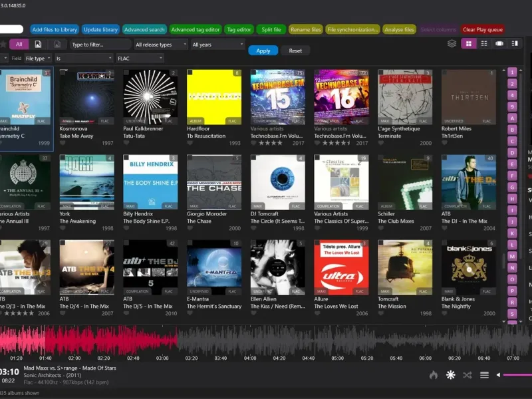Viewport: 532px width, 399px height.
Task: Click Rename files
Action: (305, 29)
